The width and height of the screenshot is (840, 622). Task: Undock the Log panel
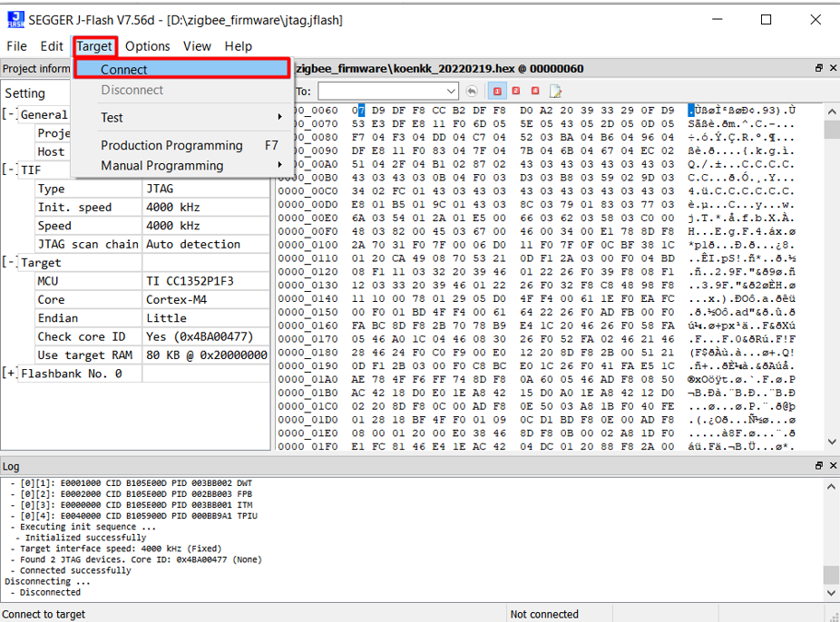point(818,466)
